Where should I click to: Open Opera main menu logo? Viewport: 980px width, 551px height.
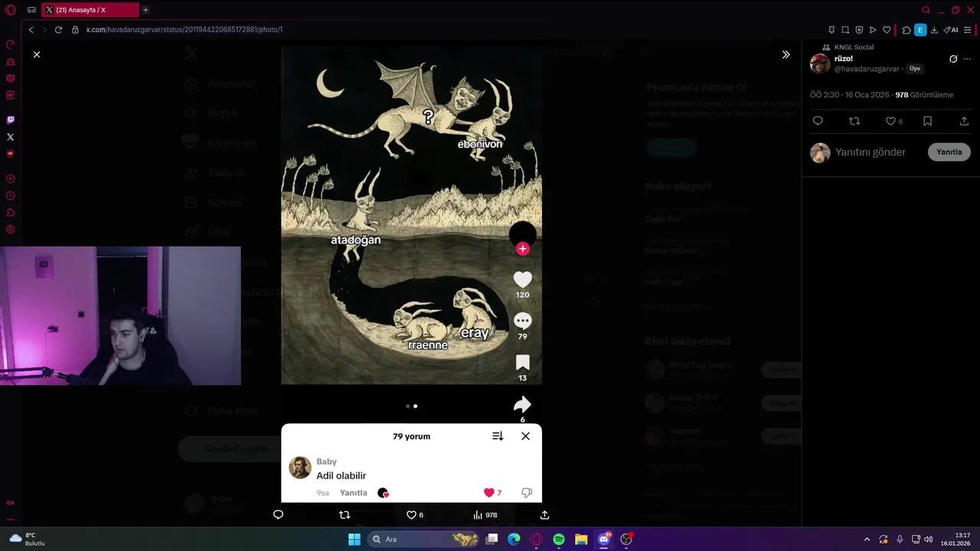(10, 10)
